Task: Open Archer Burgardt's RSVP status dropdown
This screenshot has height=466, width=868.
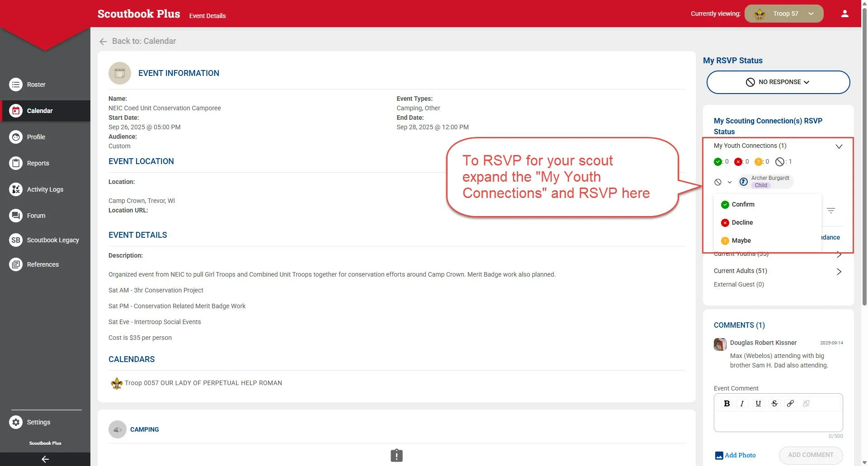Action: point(723,182)
